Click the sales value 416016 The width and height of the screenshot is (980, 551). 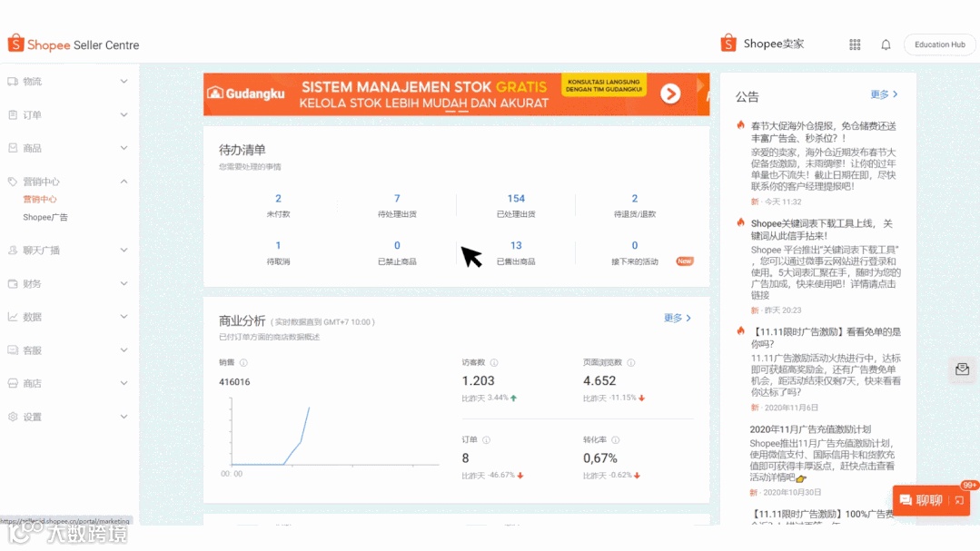pos(234,381)
